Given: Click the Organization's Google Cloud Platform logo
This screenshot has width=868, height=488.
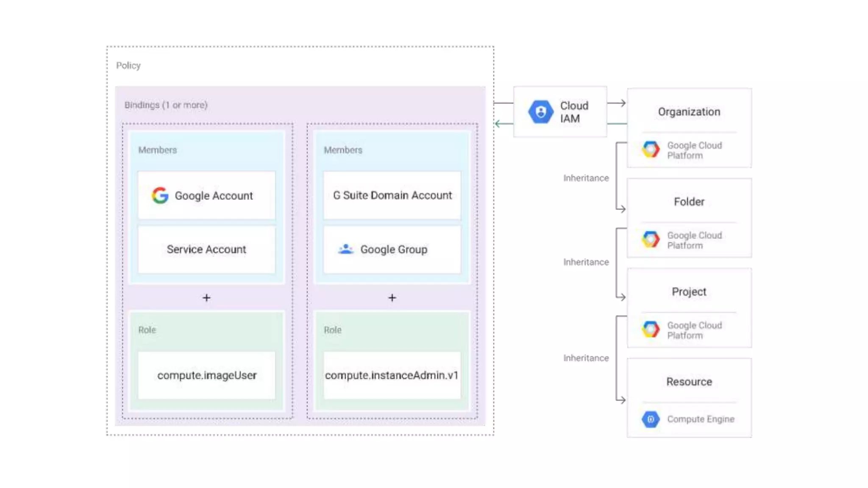Looking at the screenshot, I should (651, 150).
